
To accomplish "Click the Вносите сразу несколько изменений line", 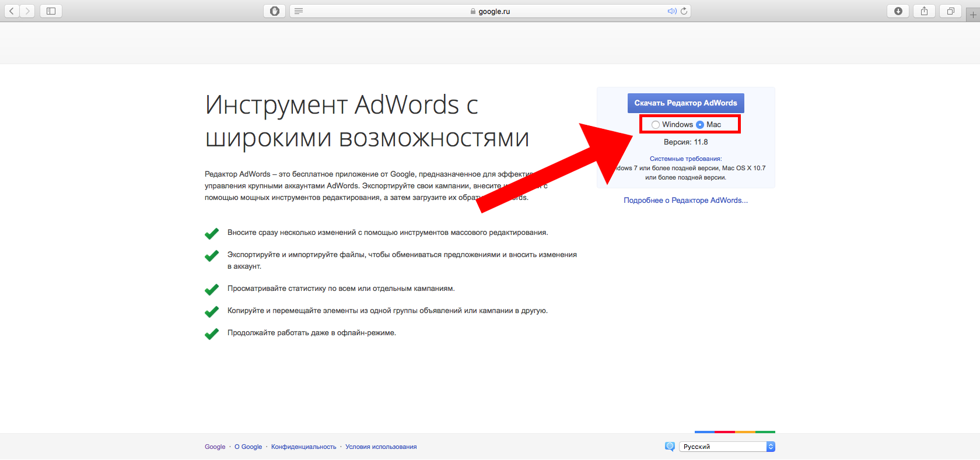I will click(387, 233).
